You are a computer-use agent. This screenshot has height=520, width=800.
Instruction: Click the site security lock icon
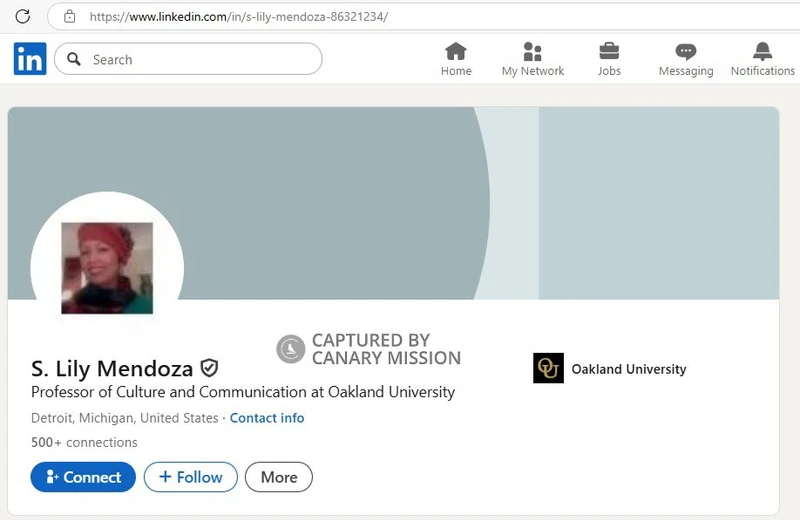[69, 16]
